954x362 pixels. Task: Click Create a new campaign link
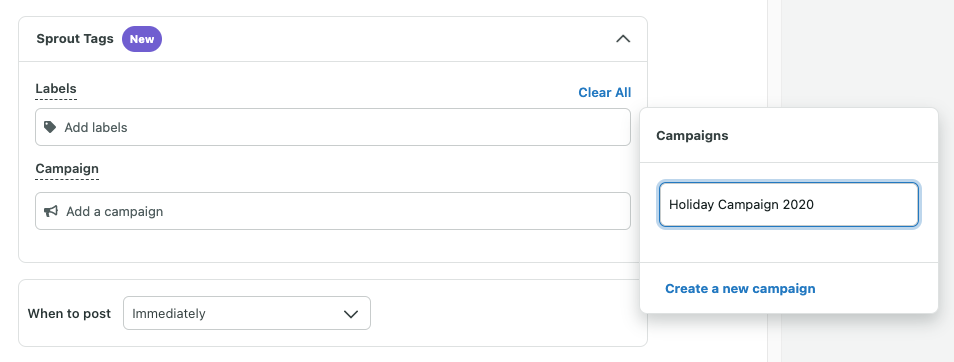(740, 288)
